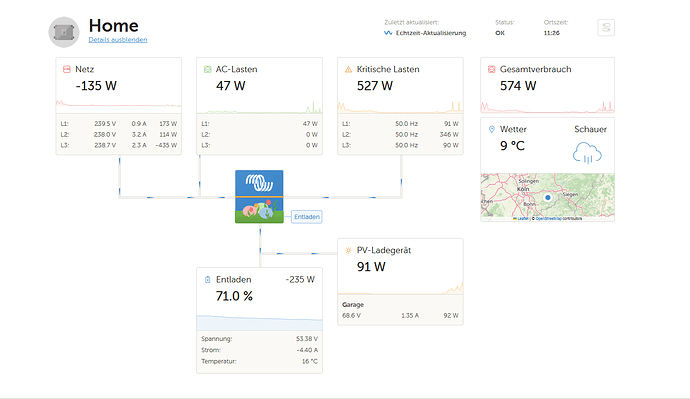Screen dimensions: 690x399
Task: Click the PV-Ladegerät Garage details row
Action: pyautogui.click(x=400, y=310)
